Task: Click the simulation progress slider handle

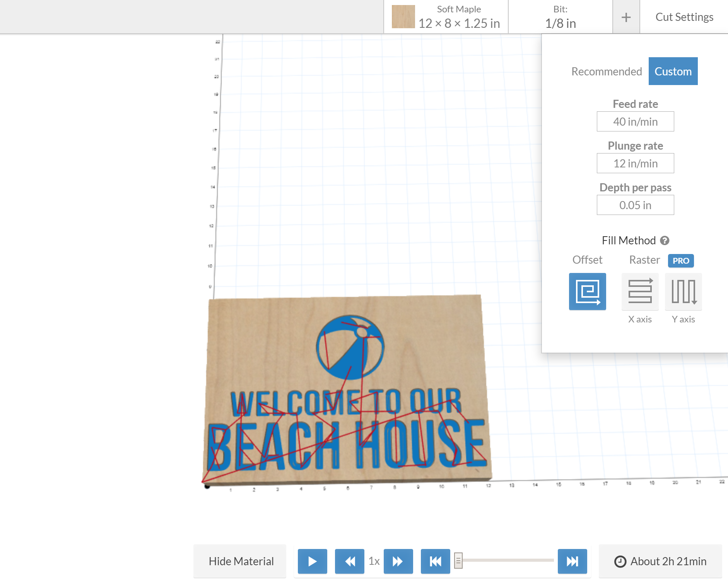Action: 458,561
